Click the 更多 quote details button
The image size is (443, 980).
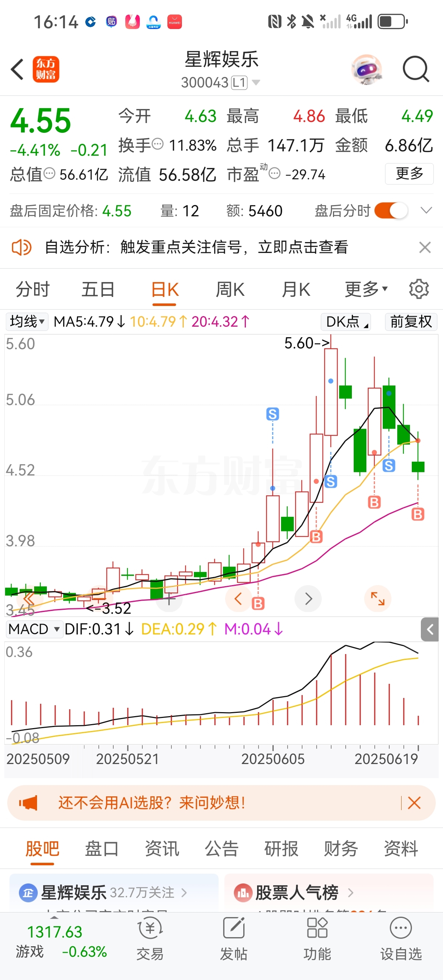click(x=409, y=173)
